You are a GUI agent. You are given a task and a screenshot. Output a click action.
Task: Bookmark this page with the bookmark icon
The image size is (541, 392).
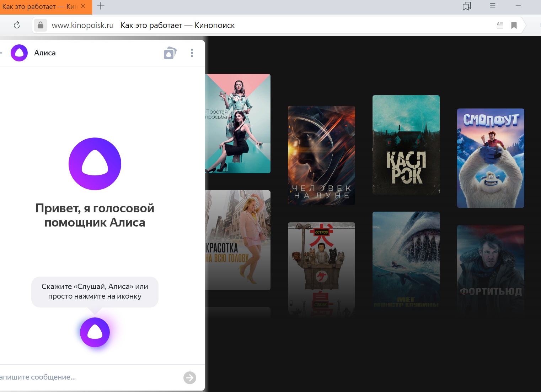pos(514,25)
